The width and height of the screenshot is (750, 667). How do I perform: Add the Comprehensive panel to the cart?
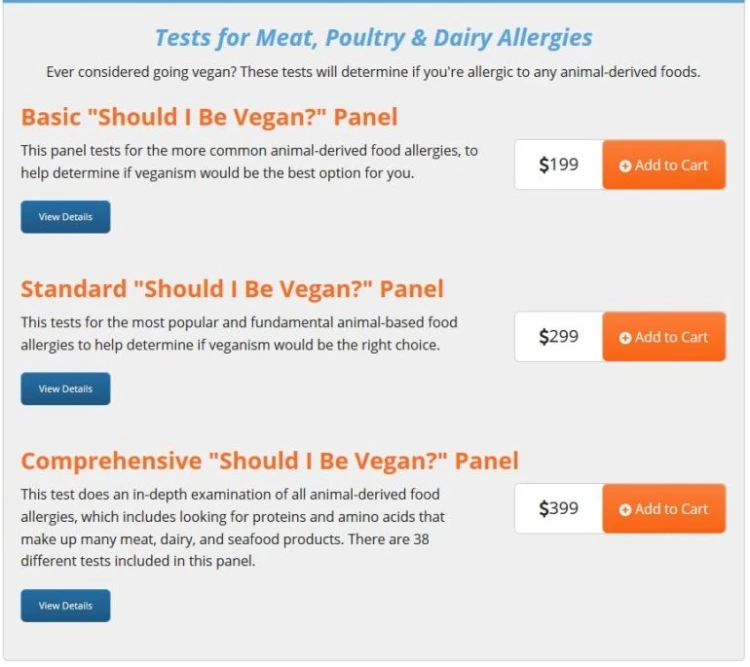[x=664, y=509]
